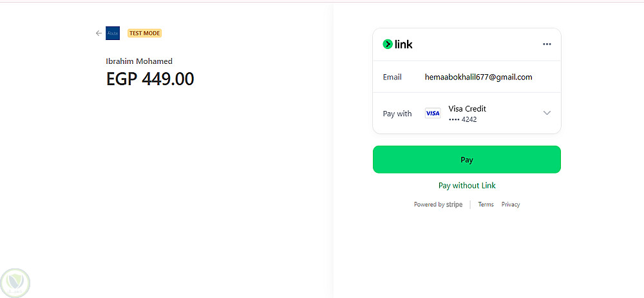Viewport: 644px width, 298px height.
Task: Open the Powered by Stripe link
Action: tap(438, 204)
